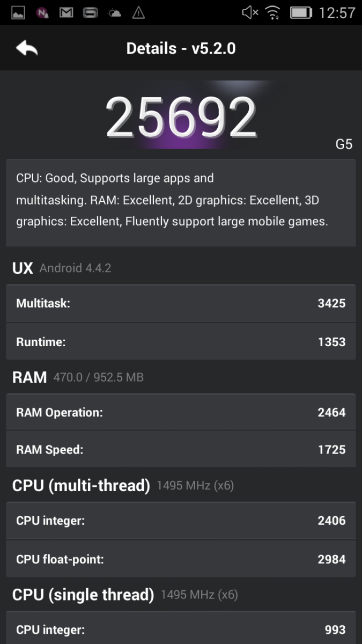Tap the picture notification icon
Screen dimensions: 362x644
(18, 12)
